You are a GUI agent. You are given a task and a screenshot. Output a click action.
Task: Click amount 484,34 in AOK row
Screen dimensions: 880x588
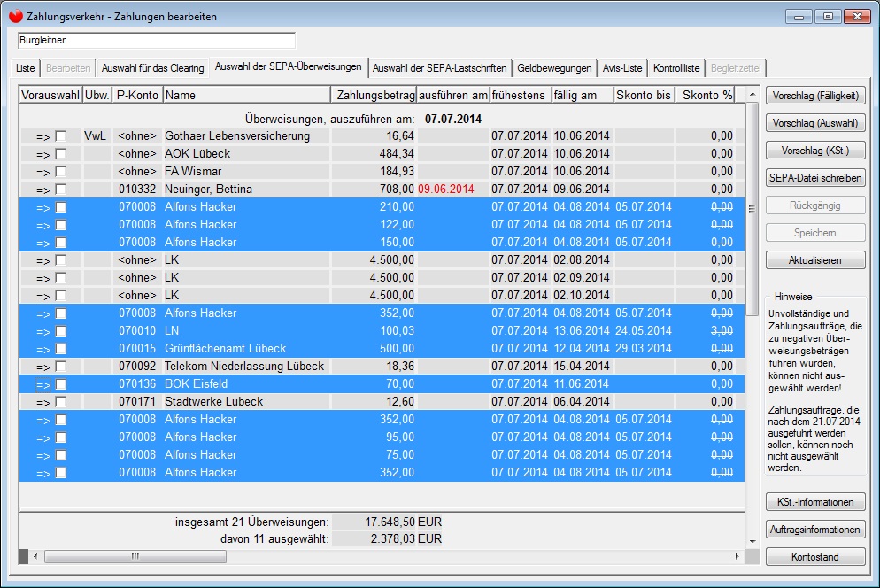coord(397,154)
